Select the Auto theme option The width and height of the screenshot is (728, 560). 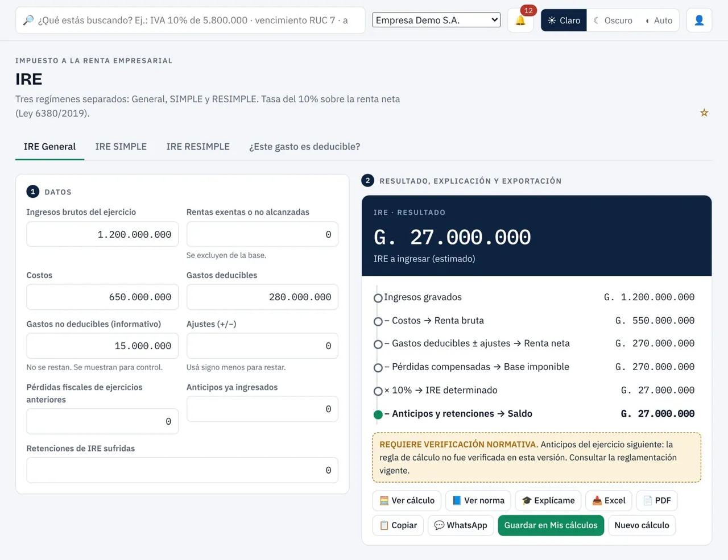coord(659,20)
